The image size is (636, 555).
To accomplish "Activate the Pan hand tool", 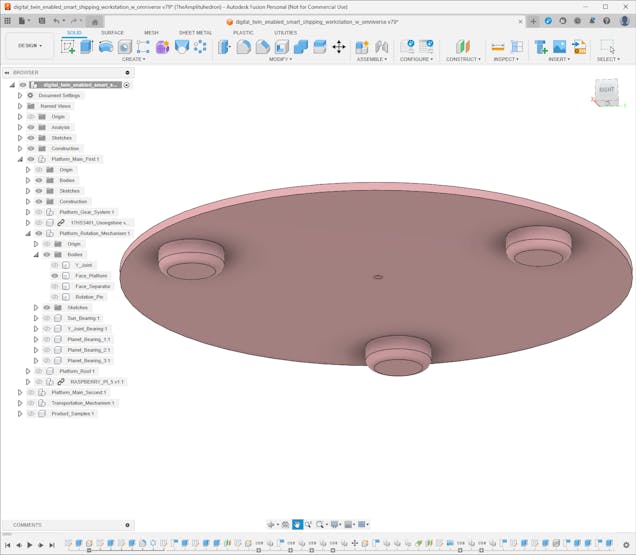I will click(297, 524).
